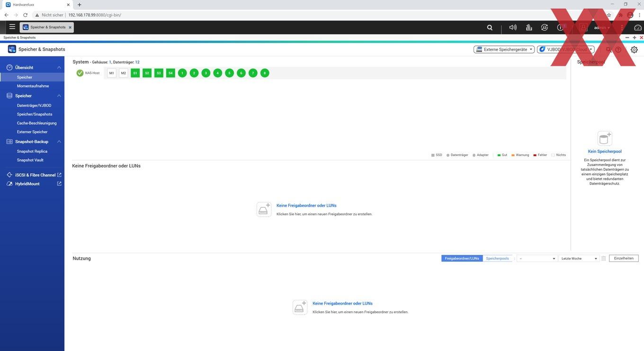
Task: Select disk slot M1
Action: pyautogui.click(x=112, y=73)
